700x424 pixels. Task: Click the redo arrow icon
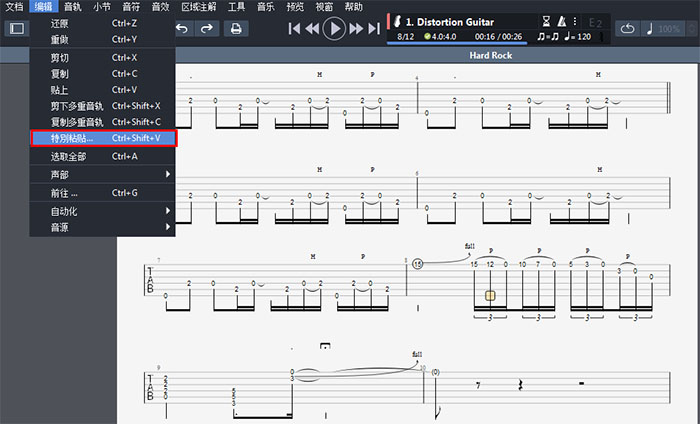(205, 28)
